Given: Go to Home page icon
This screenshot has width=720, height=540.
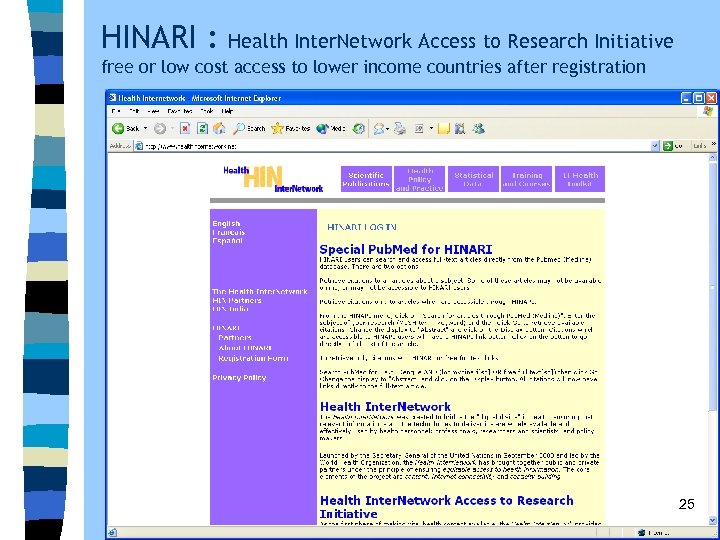Looking at the screenshot, I should [x=219, y=129].
